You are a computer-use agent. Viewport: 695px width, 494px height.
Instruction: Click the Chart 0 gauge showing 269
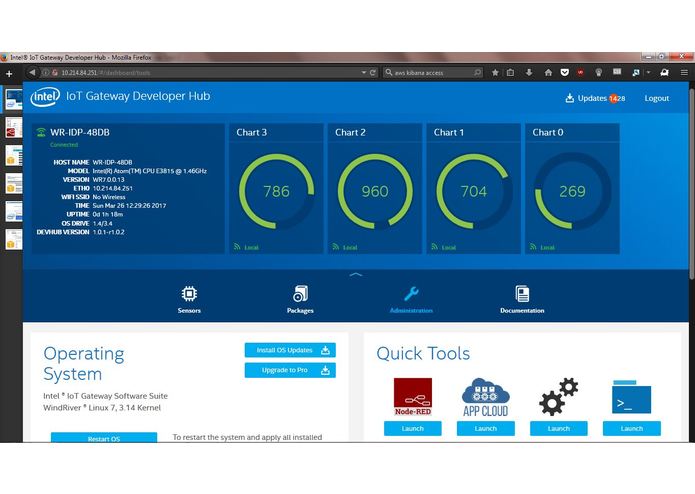tap(572, 191)
